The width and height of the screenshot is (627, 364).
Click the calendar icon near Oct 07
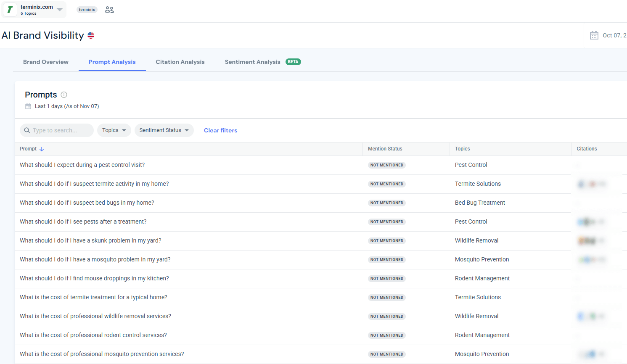pyautogui.click(x=594, y=35)
